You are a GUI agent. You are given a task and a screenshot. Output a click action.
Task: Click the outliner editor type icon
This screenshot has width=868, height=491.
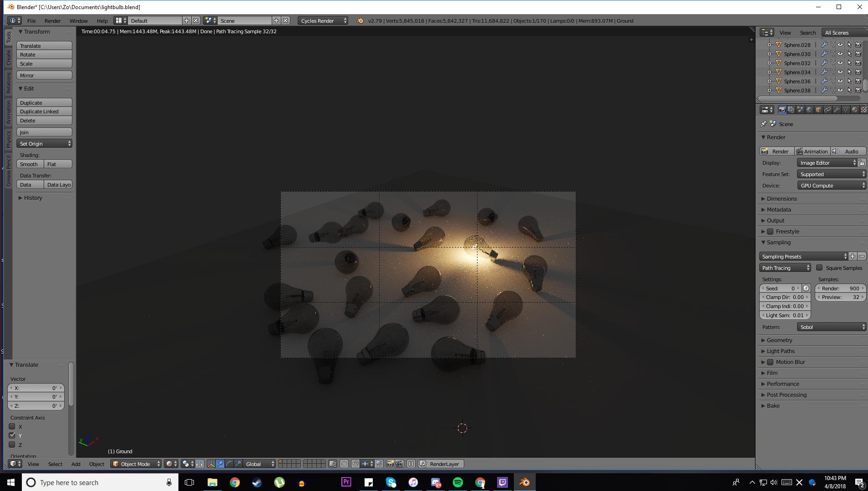pyautogui.click(x=767, y=32)
